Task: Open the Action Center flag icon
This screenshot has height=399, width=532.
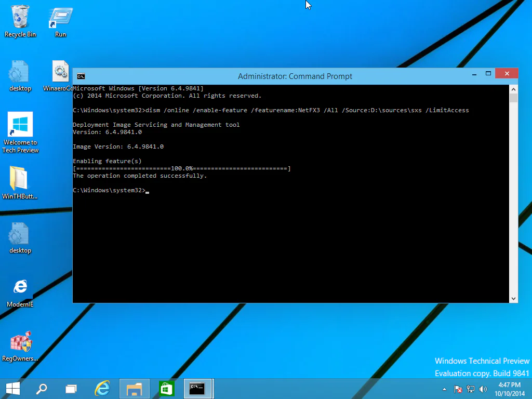Action: pyautogui.click(x=458, y=389)
